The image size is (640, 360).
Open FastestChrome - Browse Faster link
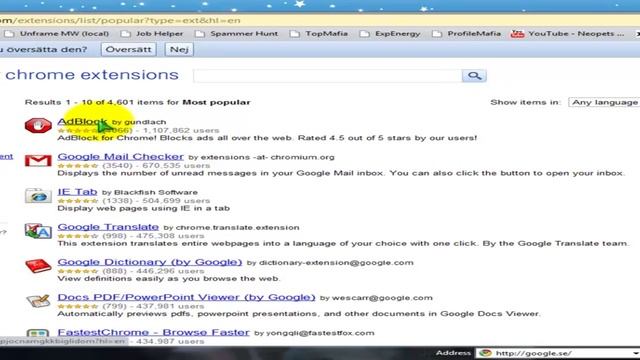[x=153, y=332]
